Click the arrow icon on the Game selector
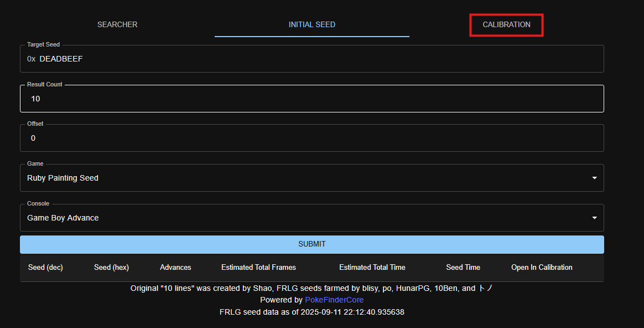This screenshot has width=644, height=328. (x=594, y=178)
